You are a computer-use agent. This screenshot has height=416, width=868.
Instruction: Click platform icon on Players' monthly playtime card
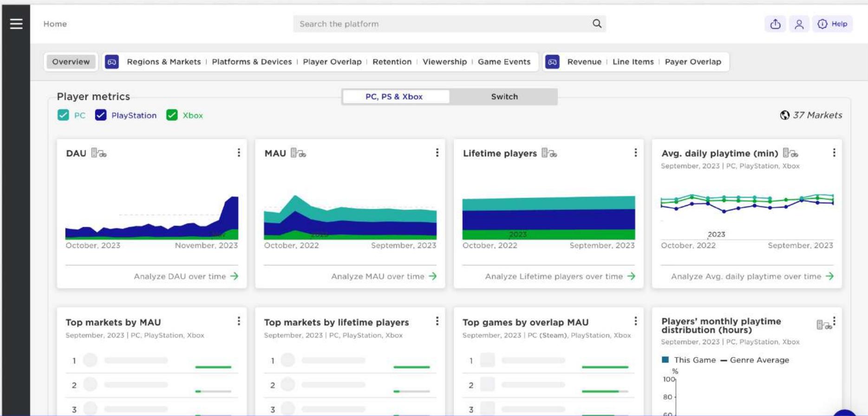point(824,325)
